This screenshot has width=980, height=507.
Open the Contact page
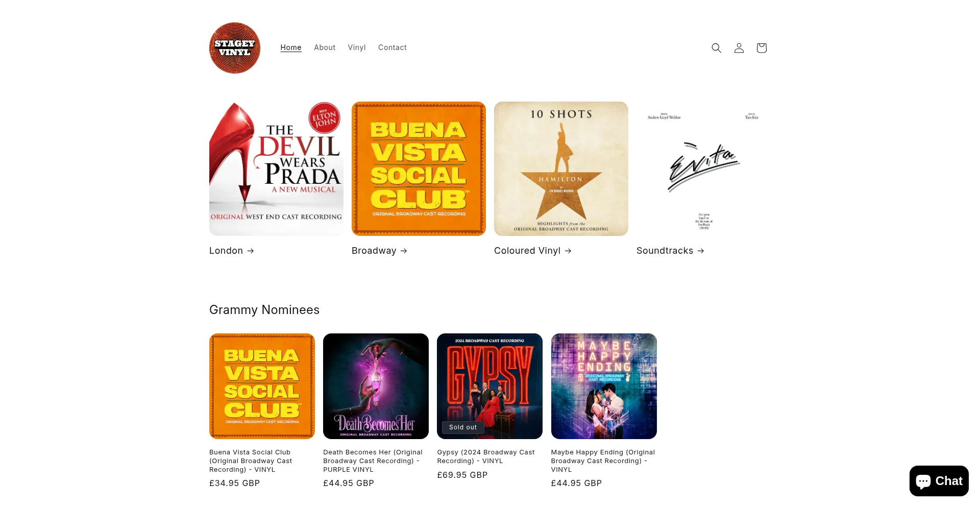tap(393, 47)
